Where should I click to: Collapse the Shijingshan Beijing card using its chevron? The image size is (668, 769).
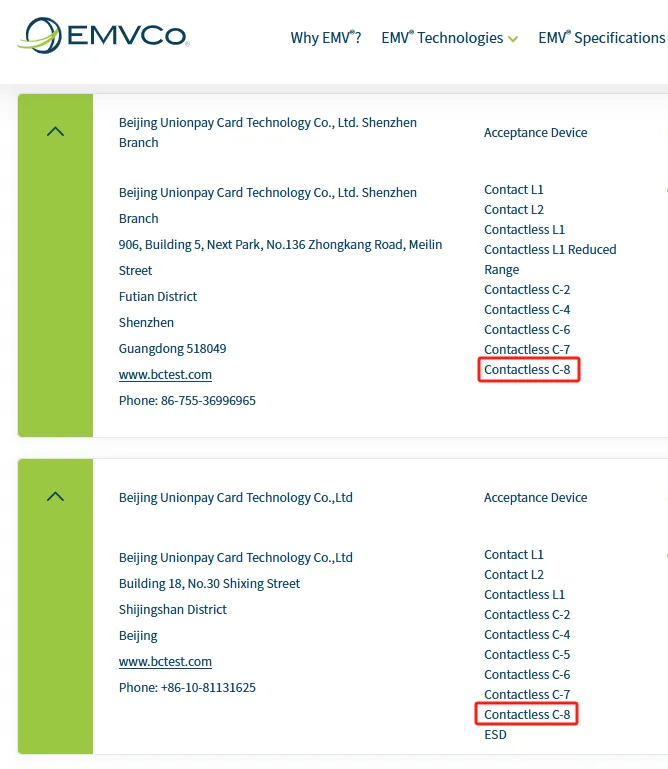[x=56, y=497]
